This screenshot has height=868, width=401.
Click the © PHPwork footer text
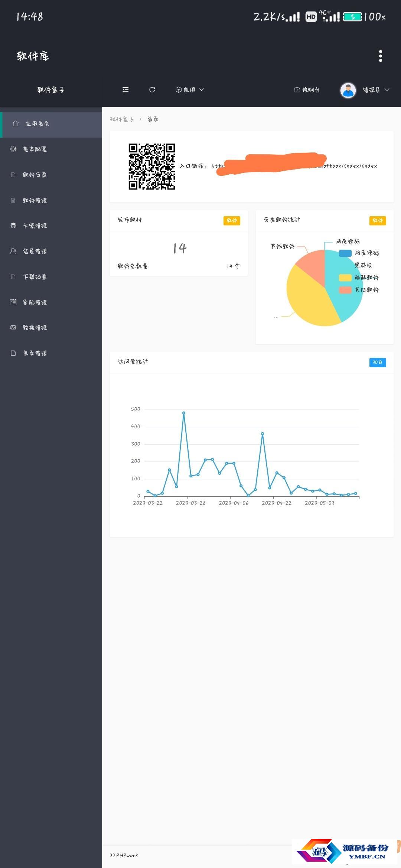pos(124,855)
